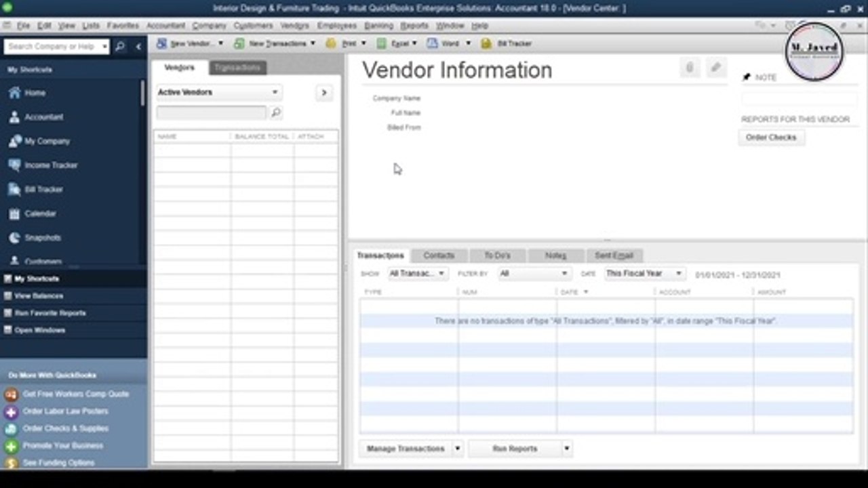
Task: Open the Vendors menu
Action: (294, 26)
